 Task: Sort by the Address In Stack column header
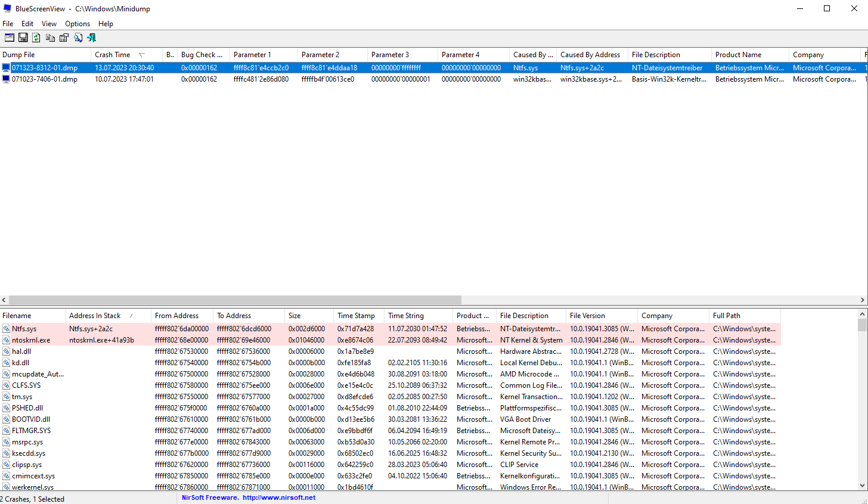pyautogui.click(x=108, y=316)
